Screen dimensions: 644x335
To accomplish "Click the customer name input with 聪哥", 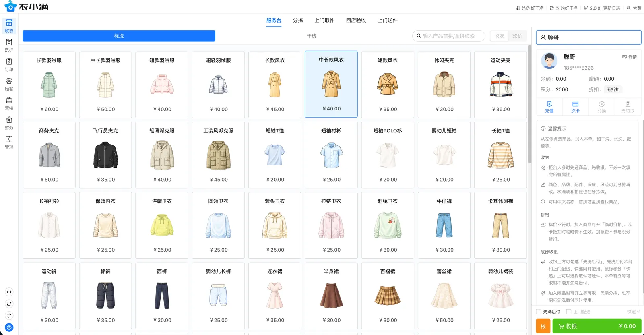I will (x=588, y=37).
